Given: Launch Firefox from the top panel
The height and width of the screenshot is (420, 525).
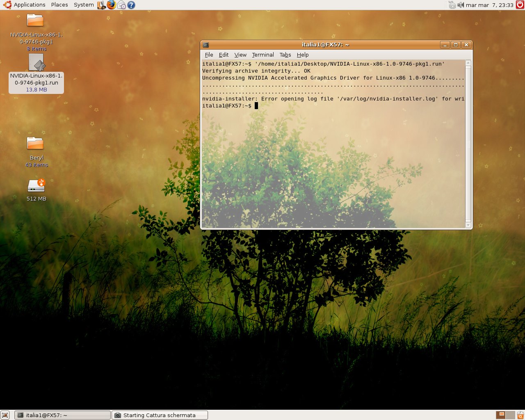Looking at the screenshot, I should pyautogui.click(x=112, y=5).
